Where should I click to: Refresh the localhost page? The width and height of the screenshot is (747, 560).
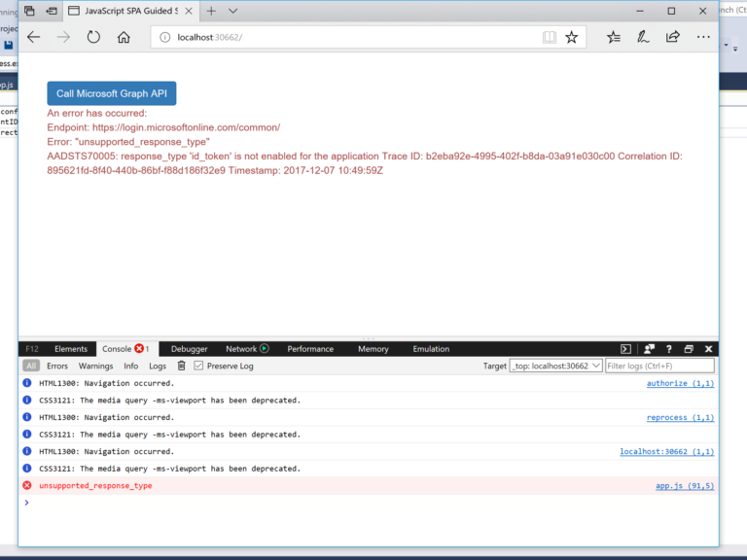click(x=93, y=37)
